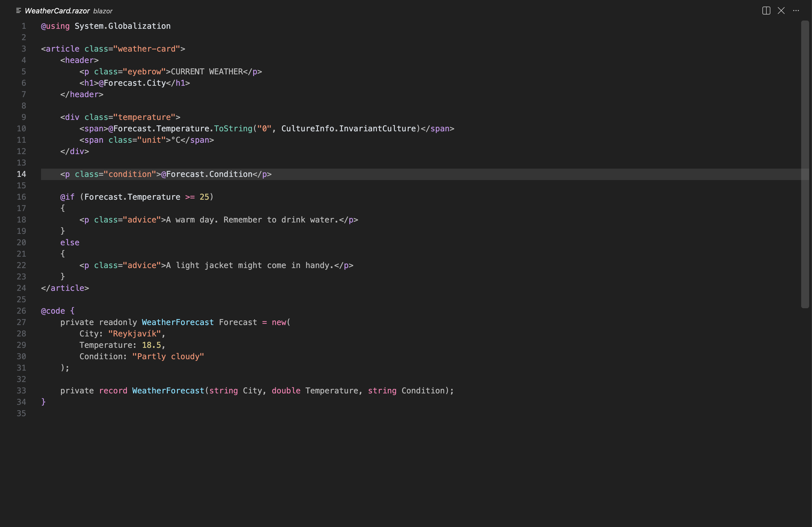Click the file icon beside WeatherCard.razor

pos(19,11)
